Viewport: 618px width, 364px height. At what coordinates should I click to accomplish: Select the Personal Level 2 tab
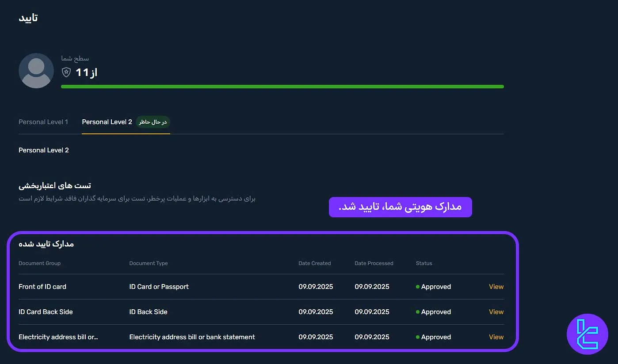coord(107,122)
